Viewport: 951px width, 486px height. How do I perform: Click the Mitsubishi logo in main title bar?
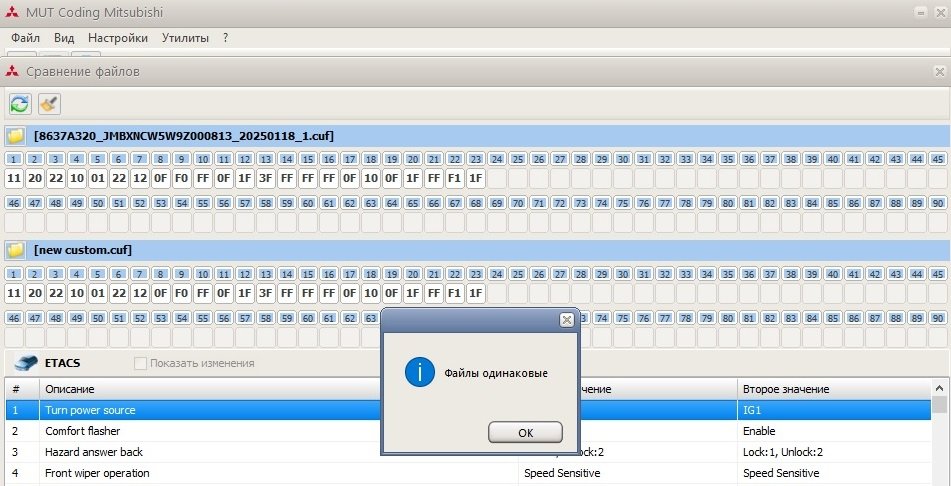tap(12, 13)
